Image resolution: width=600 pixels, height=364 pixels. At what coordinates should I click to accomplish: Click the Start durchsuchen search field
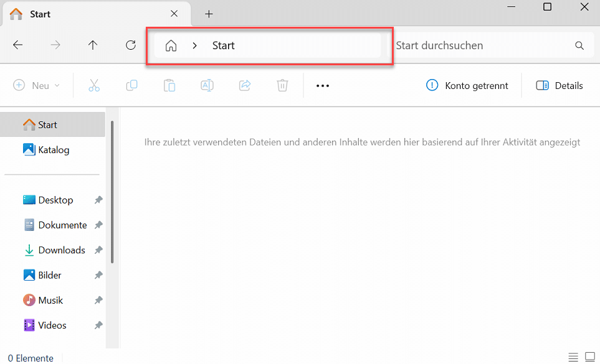pos(483,45)
